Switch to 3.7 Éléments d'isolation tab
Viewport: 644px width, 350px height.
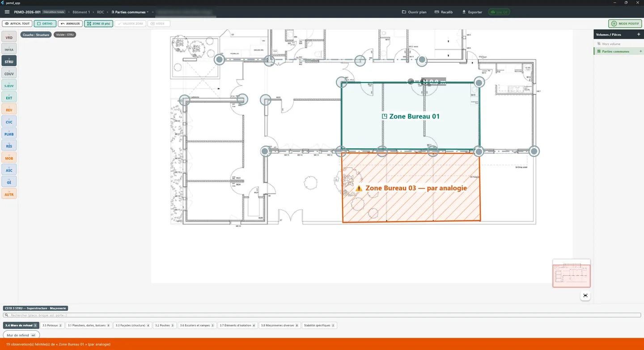(237, 325)
